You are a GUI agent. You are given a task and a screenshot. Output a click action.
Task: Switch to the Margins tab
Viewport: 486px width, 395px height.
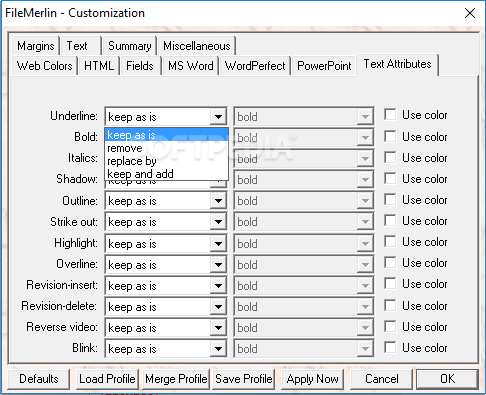coord(36,46)
